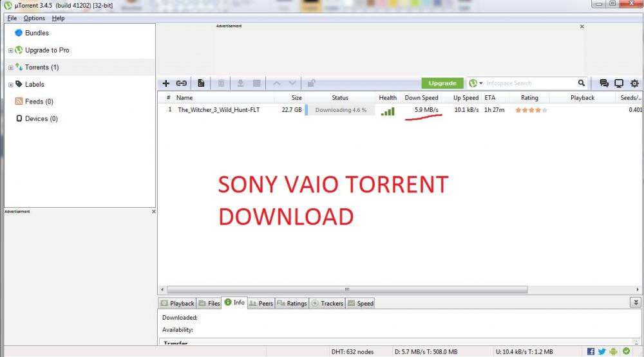Image resolution: width=644 pixels, height=357 pixels.
Task: Click the Twitter icon in status bar
Action: coord(601,352)
